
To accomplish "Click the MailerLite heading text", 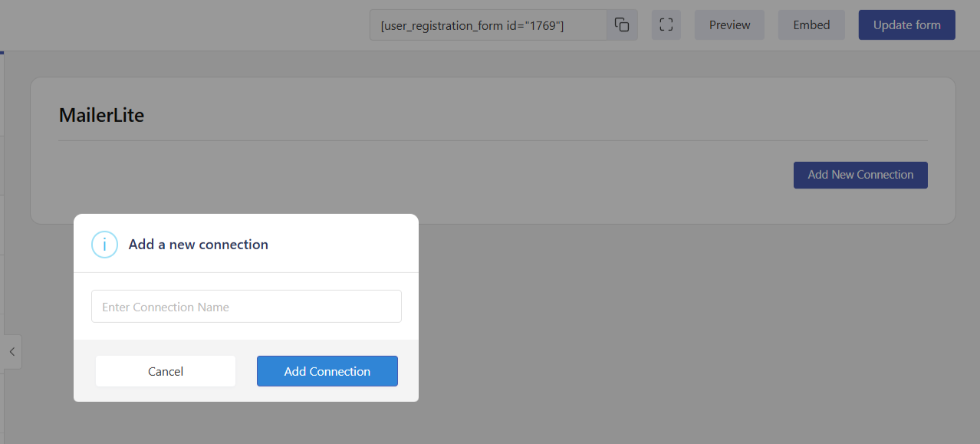I will point(101,116).
